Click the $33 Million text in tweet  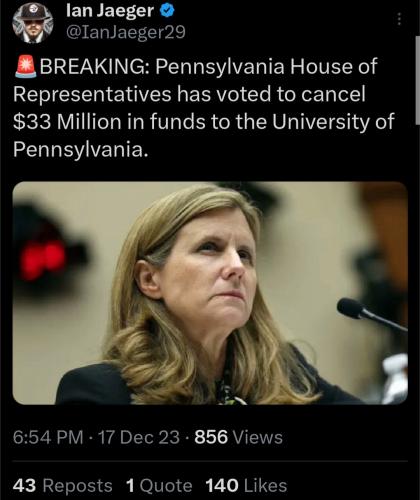coord(67,122)
